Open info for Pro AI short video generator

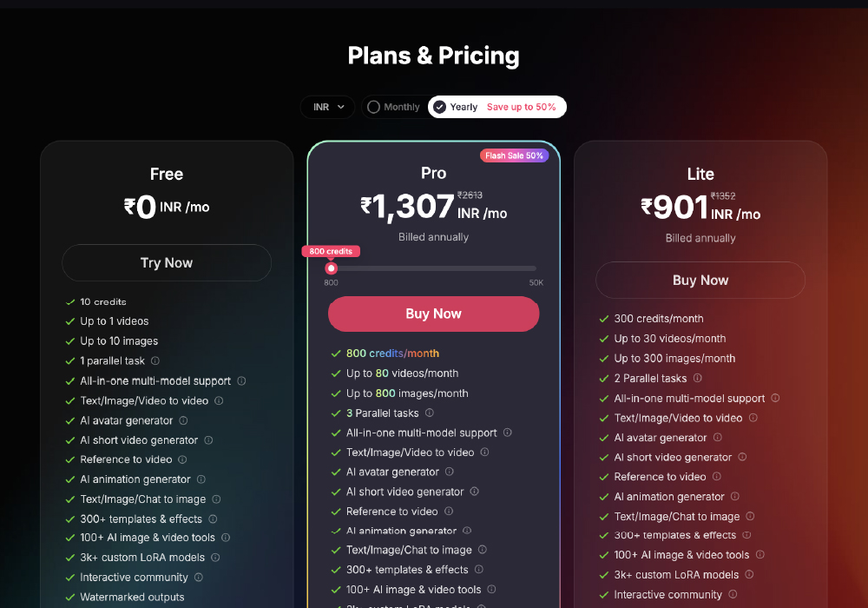(x=475, y=492)
